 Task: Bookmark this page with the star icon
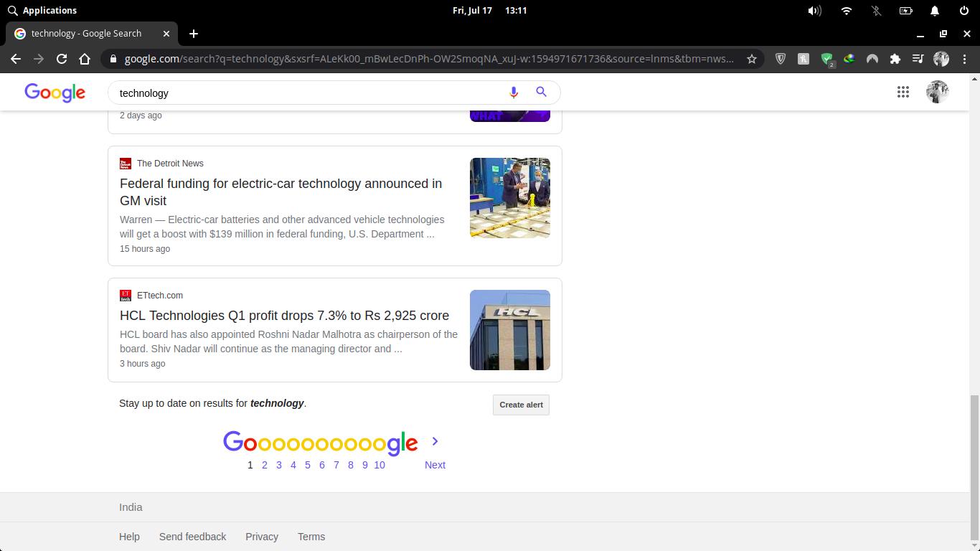[752, 59]
